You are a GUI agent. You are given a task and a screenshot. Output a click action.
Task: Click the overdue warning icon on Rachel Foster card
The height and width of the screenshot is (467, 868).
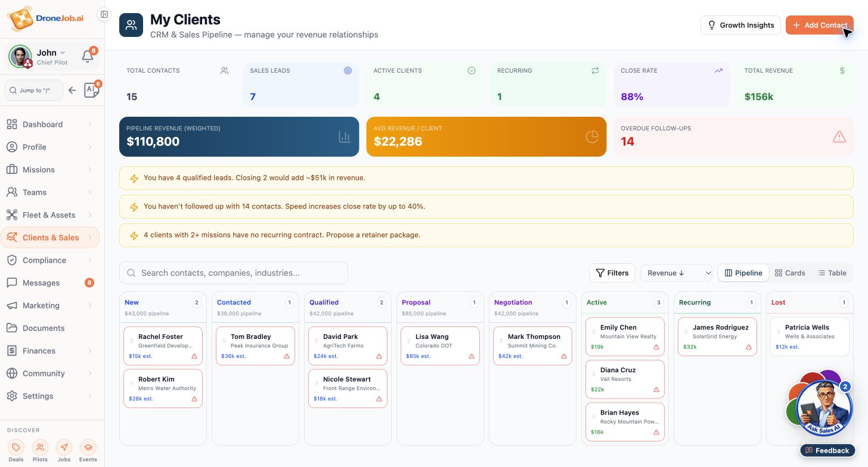(194, 356)
